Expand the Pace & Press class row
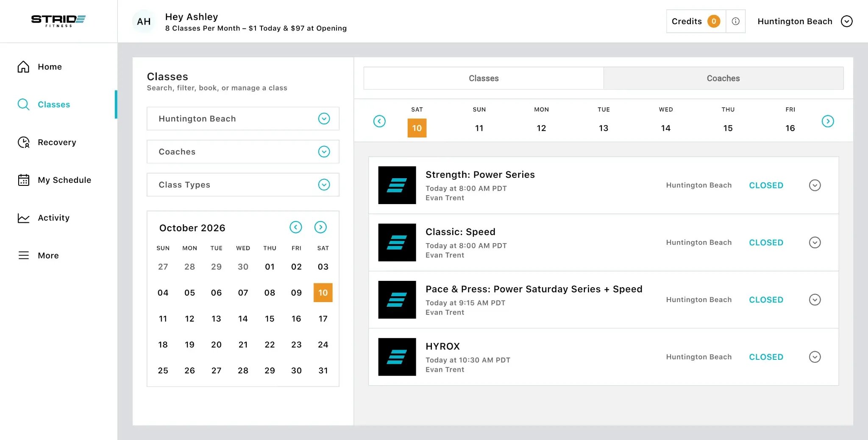This screenshot has width=868, height=440. coord(815,300)
